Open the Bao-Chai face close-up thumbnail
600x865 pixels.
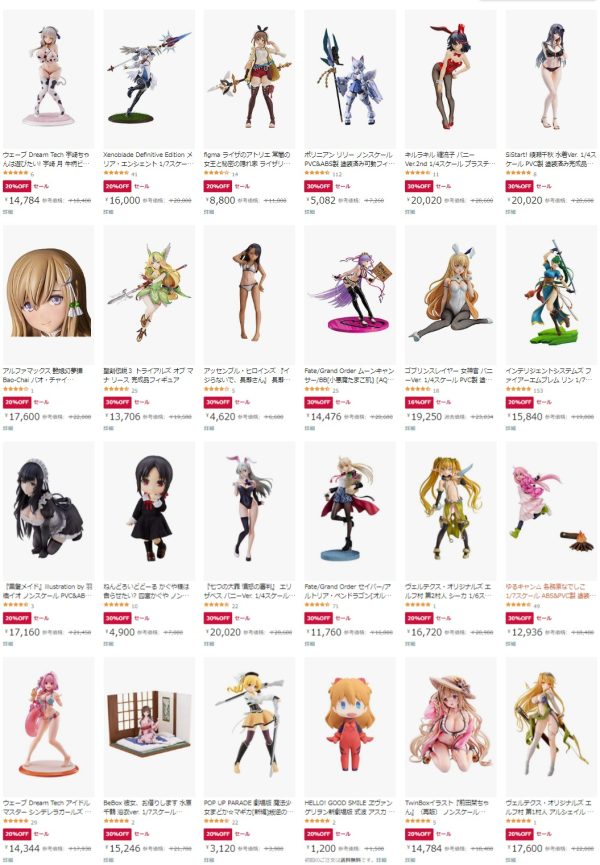point(49,294)
